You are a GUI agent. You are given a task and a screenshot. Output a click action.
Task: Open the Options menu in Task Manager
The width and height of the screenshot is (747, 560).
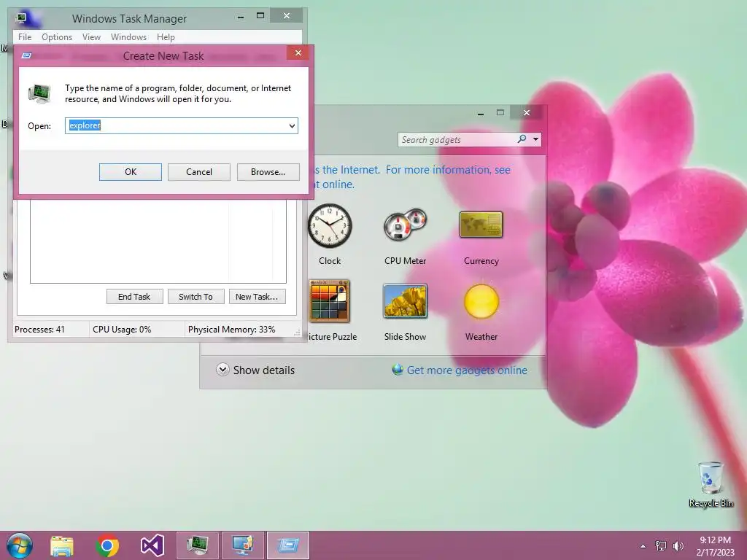57,36
